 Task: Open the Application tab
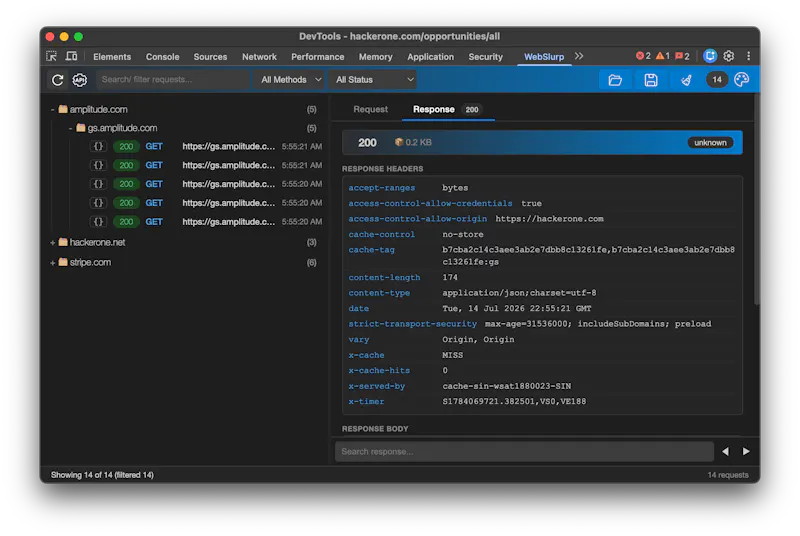click(431, 57)
